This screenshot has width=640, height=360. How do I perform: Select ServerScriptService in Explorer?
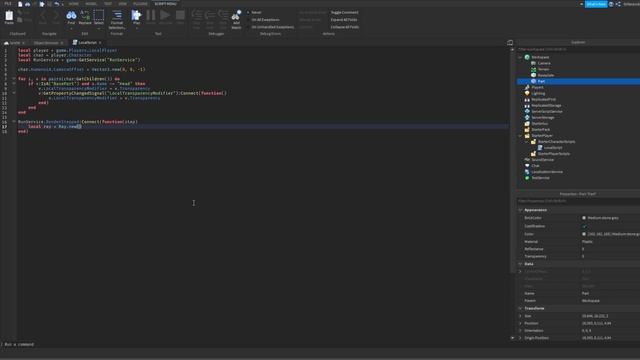(x=547, y=111)
